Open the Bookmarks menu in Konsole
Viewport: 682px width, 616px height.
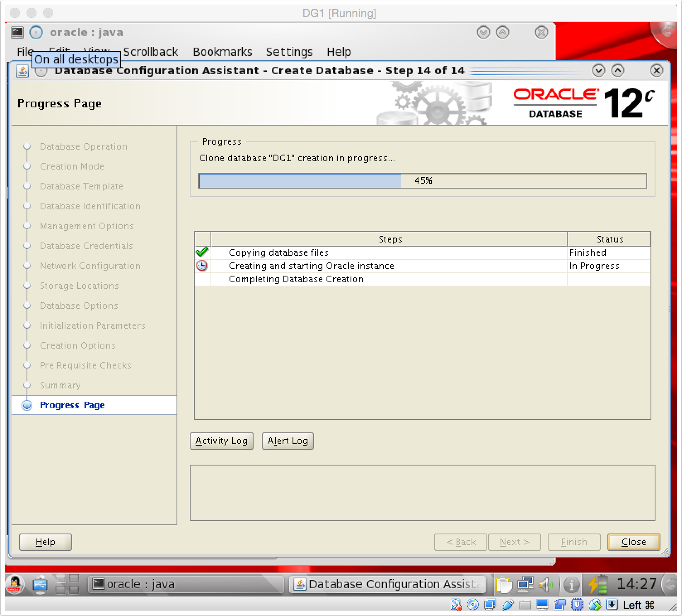(222, 52)
